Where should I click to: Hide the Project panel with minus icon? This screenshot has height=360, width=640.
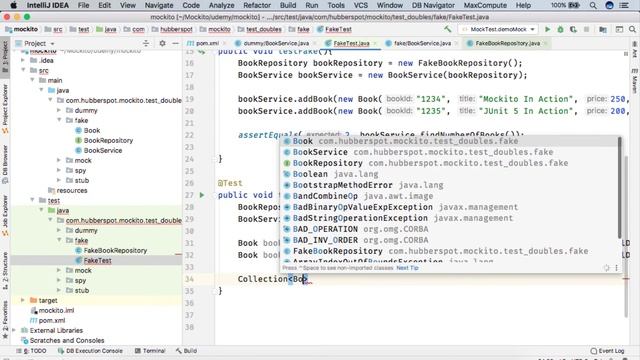[176, 43]
